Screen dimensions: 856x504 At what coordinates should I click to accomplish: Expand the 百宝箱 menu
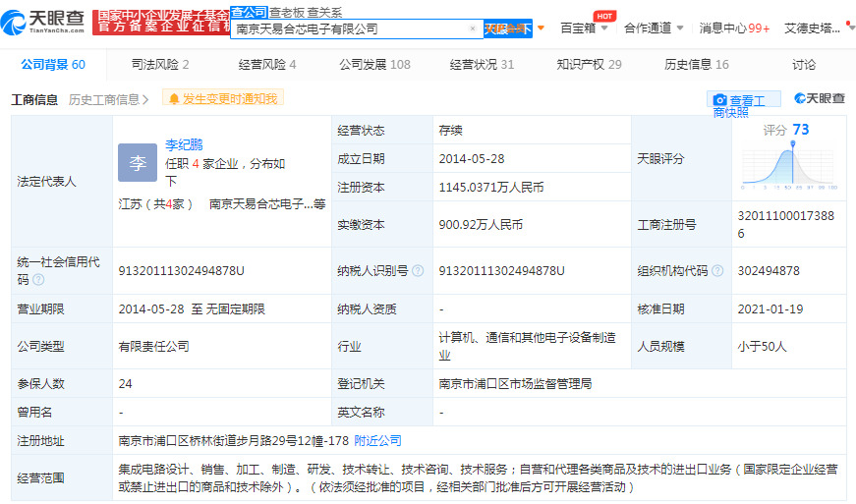click(584, 28)
